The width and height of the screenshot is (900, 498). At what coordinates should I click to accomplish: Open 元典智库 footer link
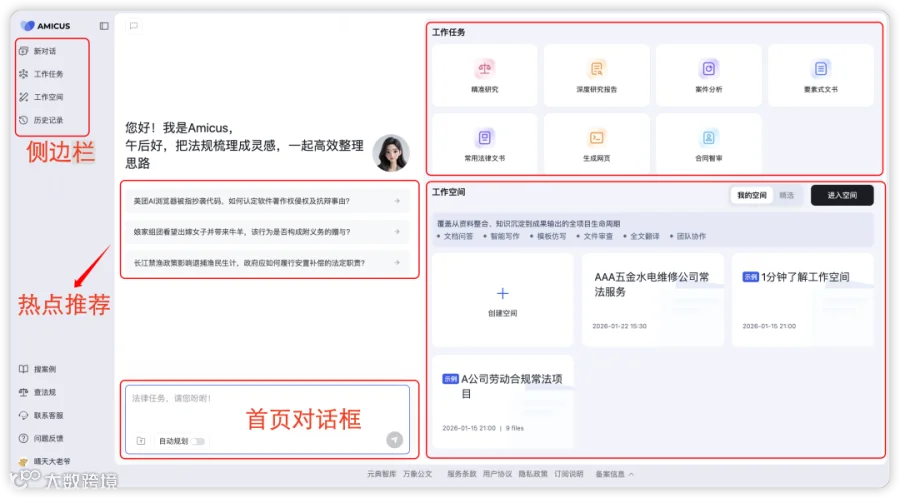[x=382, y=474]
